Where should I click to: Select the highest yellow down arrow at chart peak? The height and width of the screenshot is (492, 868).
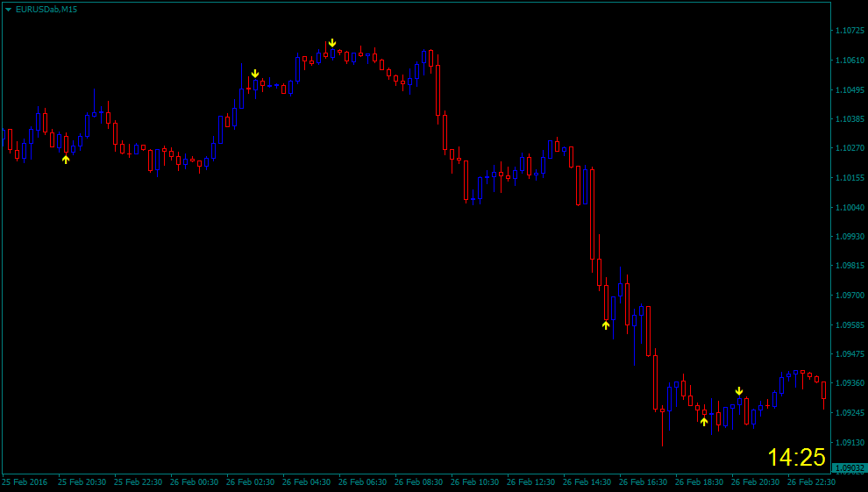(332, 43)
